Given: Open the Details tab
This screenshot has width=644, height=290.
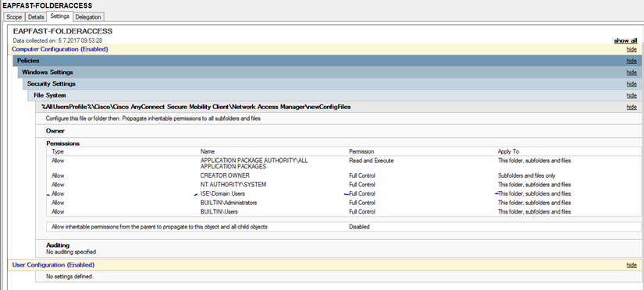Looking at the screenshot, I should [x=36, y=17].
